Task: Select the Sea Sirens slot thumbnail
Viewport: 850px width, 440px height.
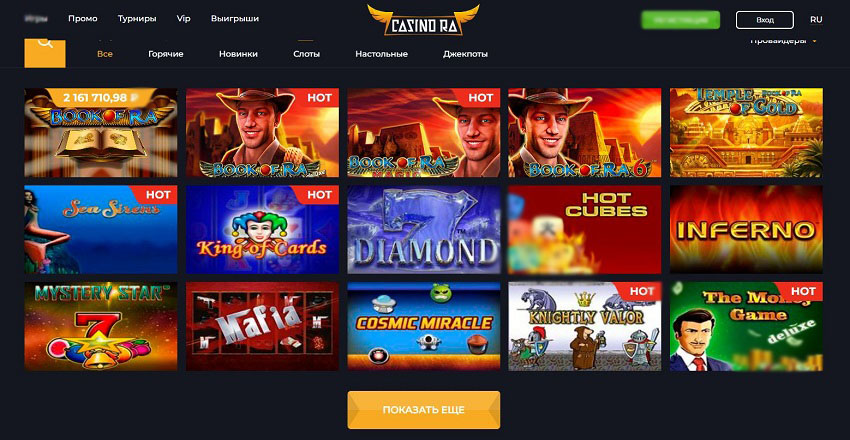Action: point(101,229)
